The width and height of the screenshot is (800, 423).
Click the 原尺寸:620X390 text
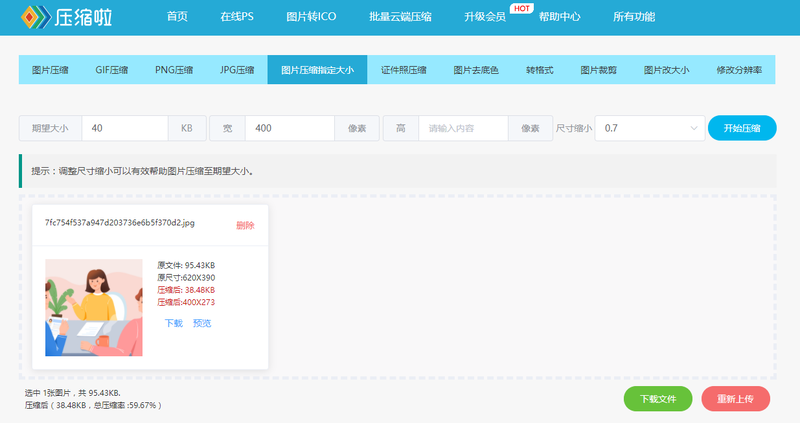tap(186, 278)
